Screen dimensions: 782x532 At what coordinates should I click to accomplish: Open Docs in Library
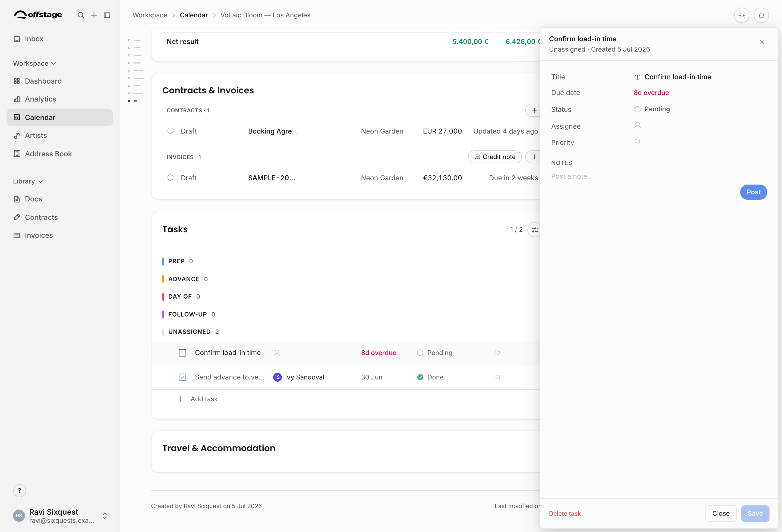[x=59, y=199]
